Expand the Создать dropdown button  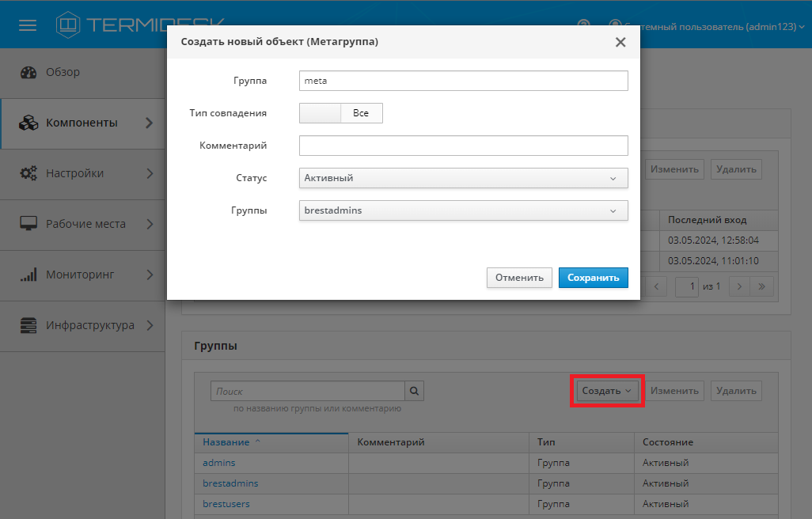[x=606, y=391]
